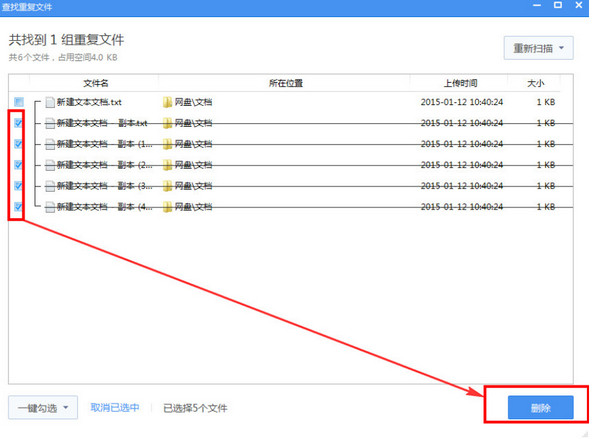Image resolution: width=600 pixels, height=439 pixels.
Task: Click the folder icon in the 副本.txt row
Action: pos(168,123)
